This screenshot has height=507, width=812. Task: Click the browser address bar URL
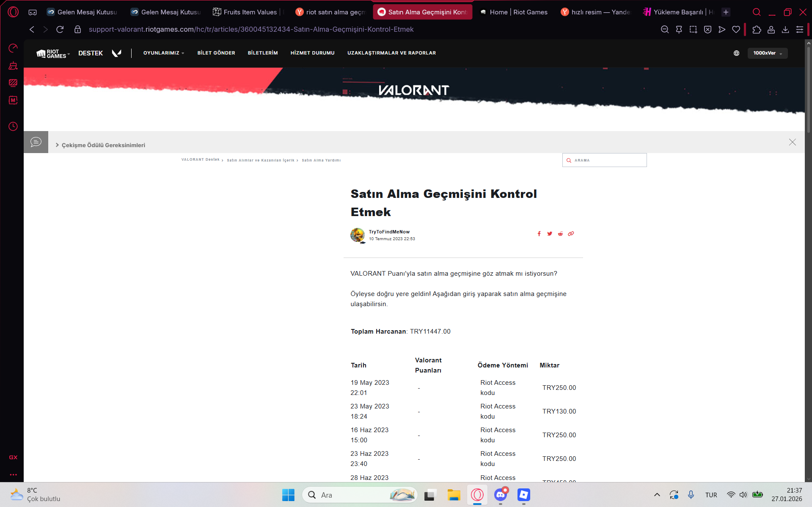point(251,29)
